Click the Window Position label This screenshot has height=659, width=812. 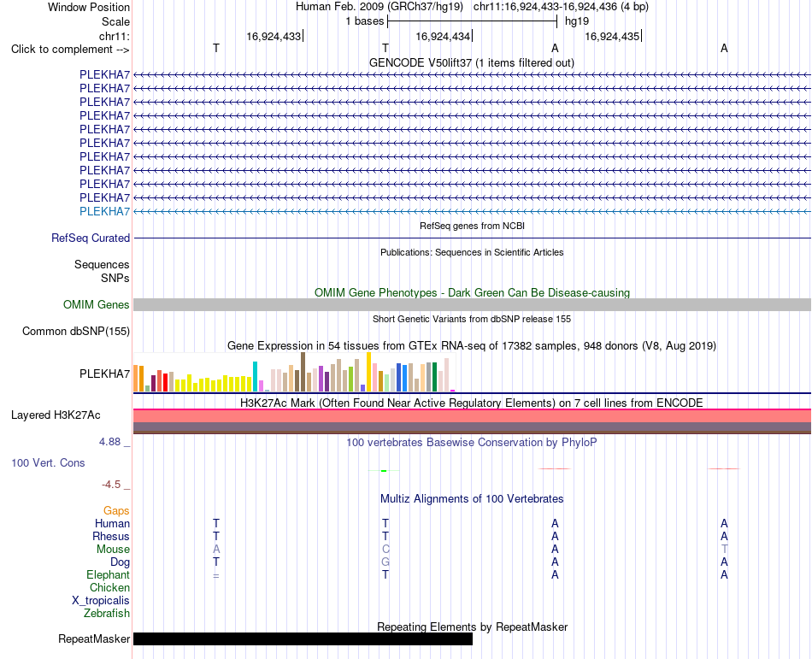point(89,7)
